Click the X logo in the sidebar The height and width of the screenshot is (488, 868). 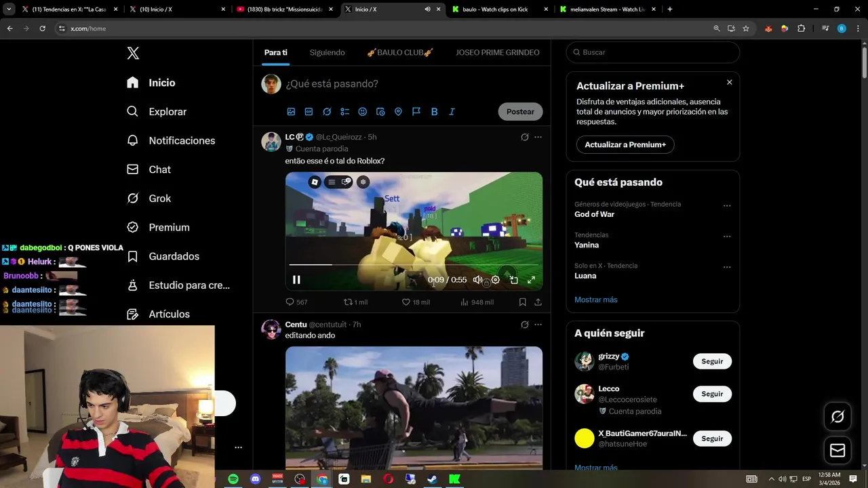pyautogui.click(x=133, y=54)
